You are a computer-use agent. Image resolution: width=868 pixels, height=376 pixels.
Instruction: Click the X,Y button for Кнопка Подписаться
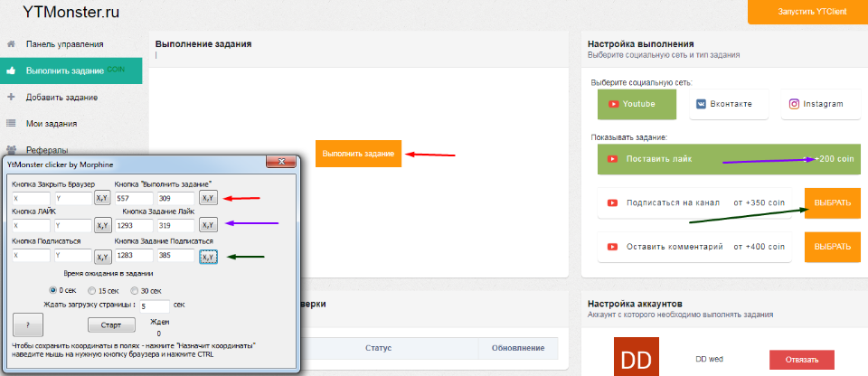102,257
